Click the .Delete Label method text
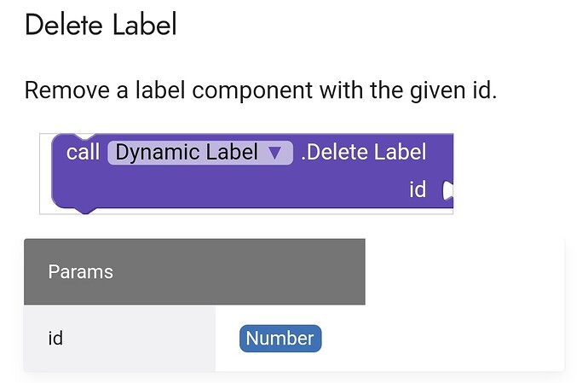The height and width of the screenshot is (383, 588). point(363,152)
